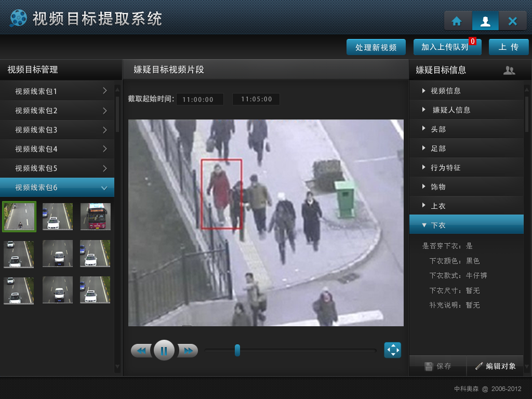The height and width of the screenshot is (399, 532).
Task: Toggle fullscreen video view
Action: (x=393, y=350)
